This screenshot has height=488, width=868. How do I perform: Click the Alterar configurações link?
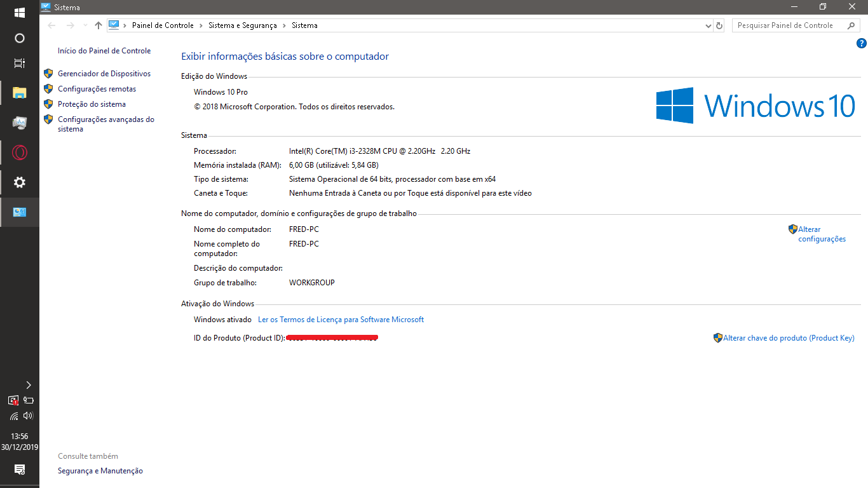click(x=822, y=234)
